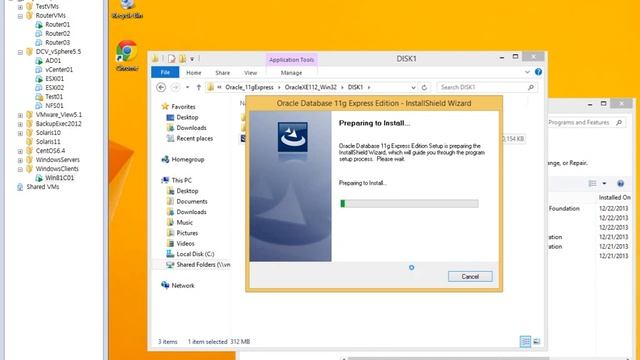Screen dimensions: 640x360
Task: Open the Recycle Bin desktop icon
Action: [127, 9]
